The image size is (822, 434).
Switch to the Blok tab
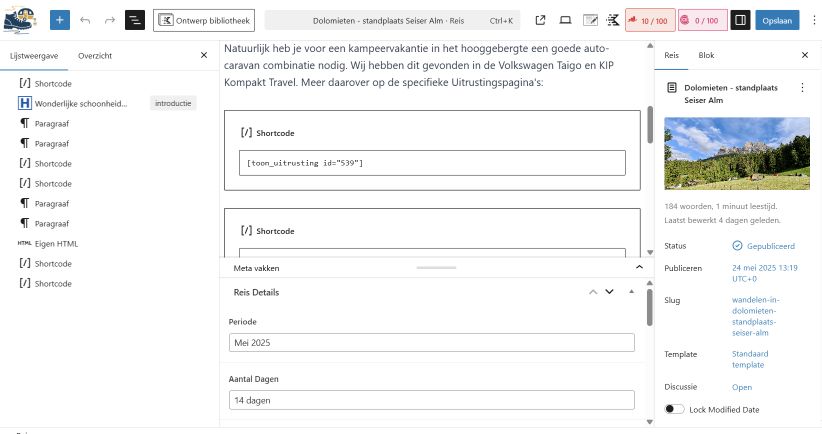706,56
